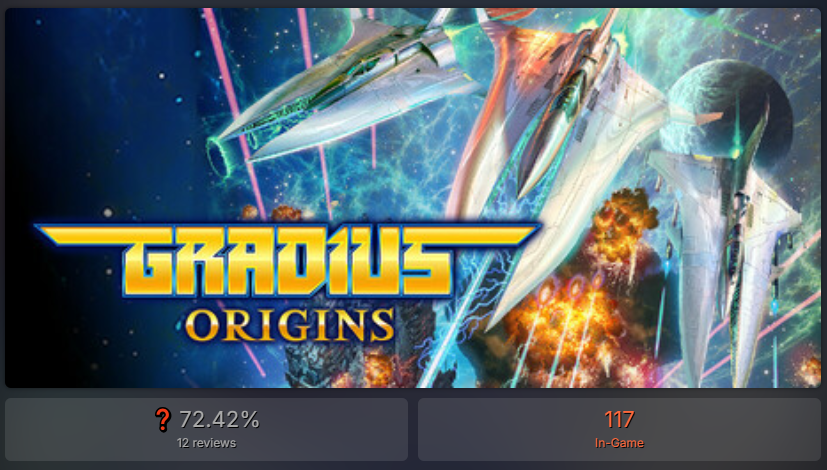The image size is (827, 470).
Task: Open the Gradius Origins banner image
Action: tap(413, 198)
